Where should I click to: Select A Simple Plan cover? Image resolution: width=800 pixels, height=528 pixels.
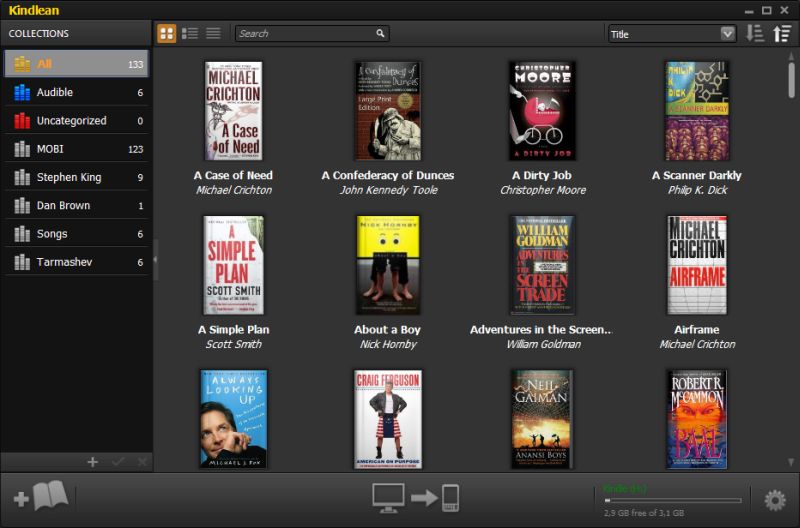(233, 265)
